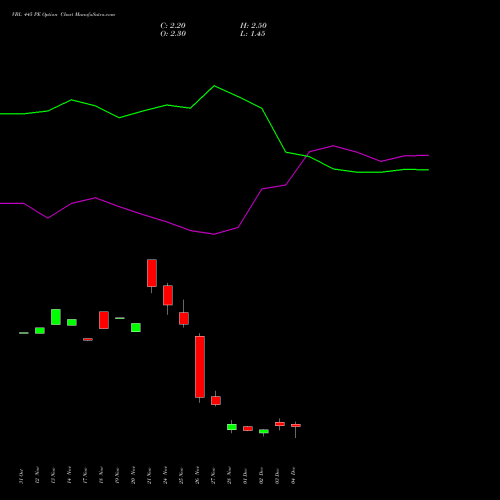Select the last candlestick for 04 Dec

pyautogui.click(x=296, y=426)
